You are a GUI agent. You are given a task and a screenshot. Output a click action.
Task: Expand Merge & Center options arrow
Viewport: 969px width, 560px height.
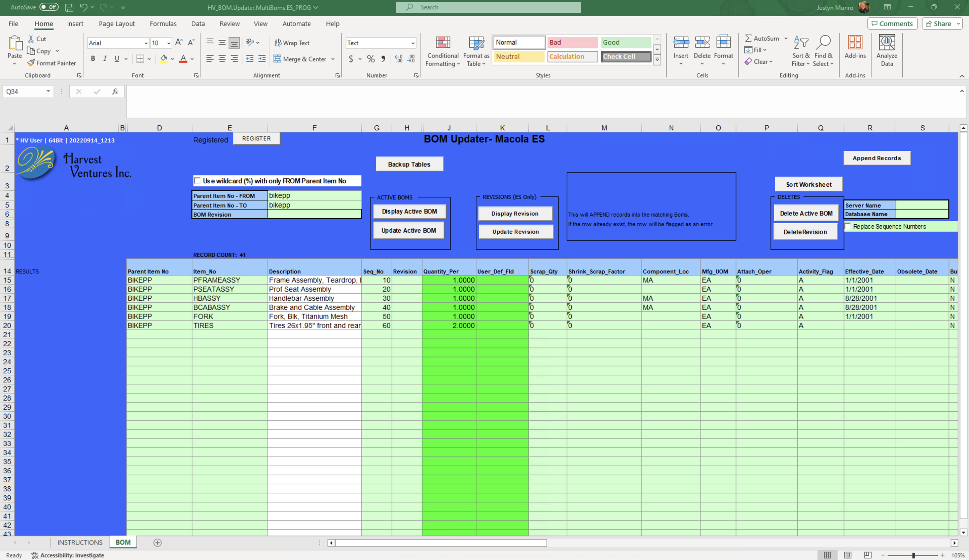pos(333,59)
